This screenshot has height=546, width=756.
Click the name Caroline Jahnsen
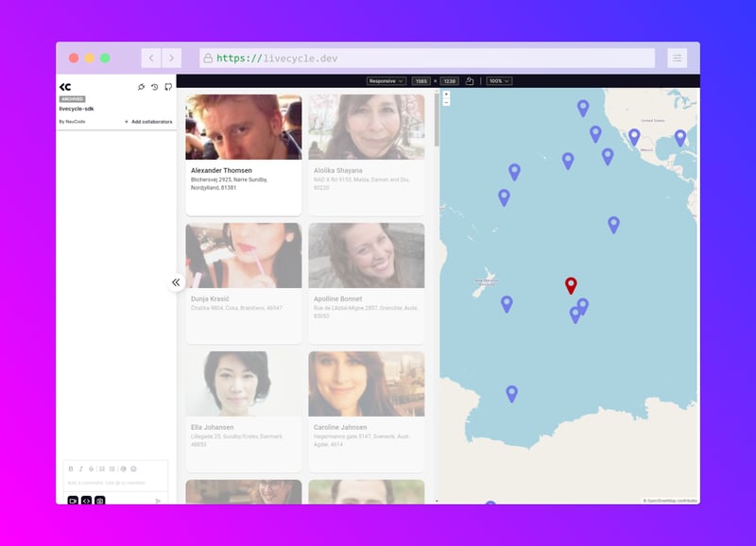pos(340,428)
